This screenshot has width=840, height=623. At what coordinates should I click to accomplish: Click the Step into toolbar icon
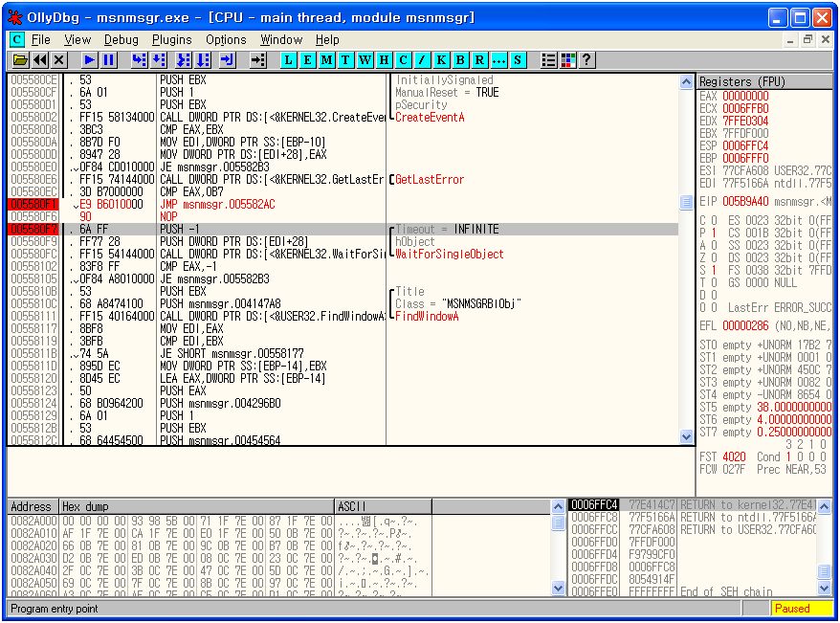click(140, 60)
